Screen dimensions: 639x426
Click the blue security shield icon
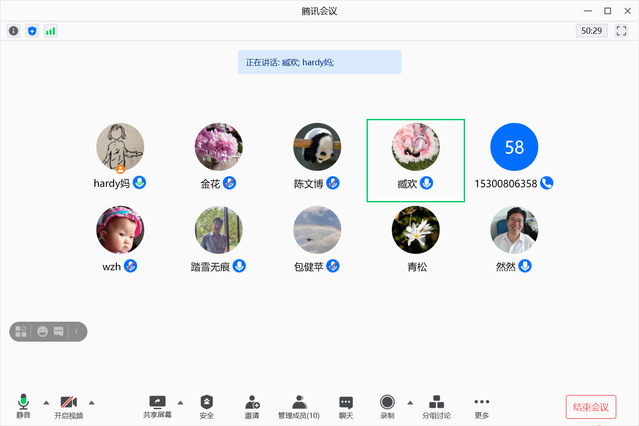[x=31, y=31]
